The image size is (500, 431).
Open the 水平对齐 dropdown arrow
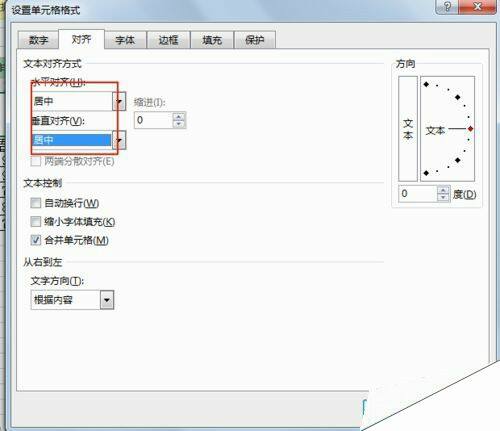tap(119, 101)
